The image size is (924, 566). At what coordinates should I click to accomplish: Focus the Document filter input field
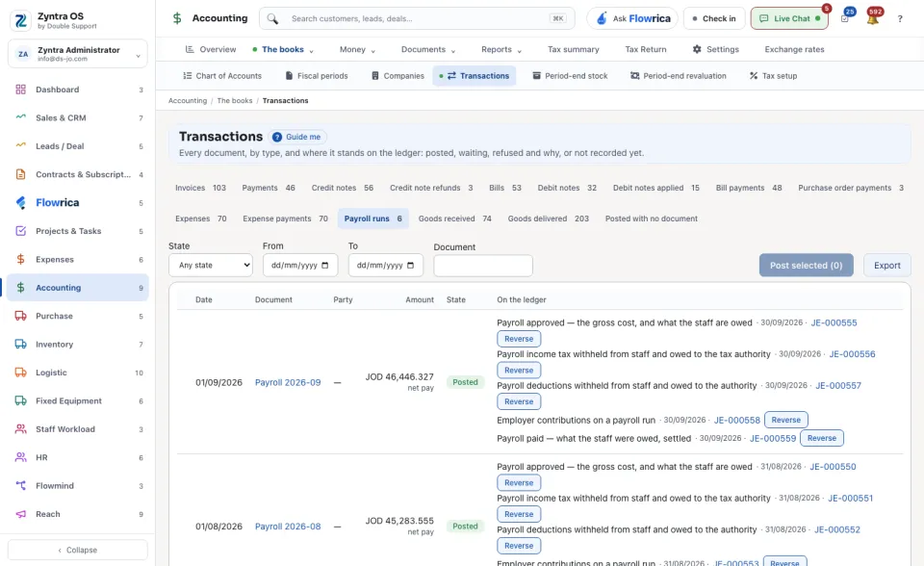(483, 266)
